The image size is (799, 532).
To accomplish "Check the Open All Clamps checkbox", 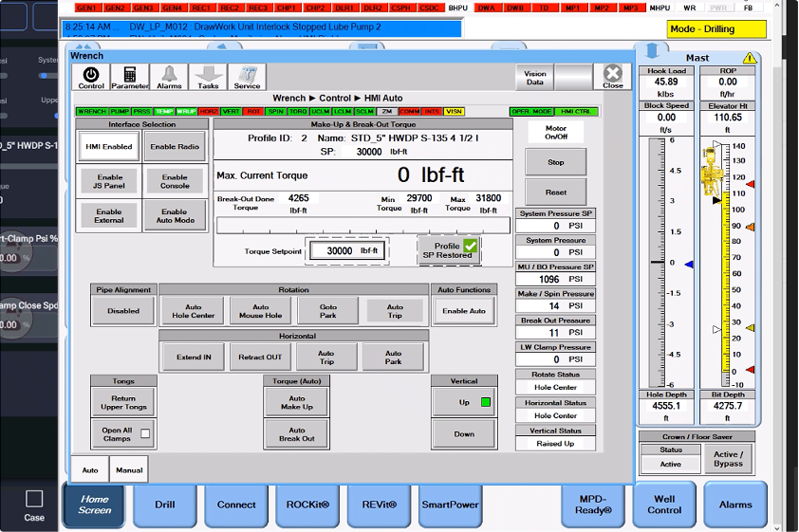I will [x=145, y=433].
